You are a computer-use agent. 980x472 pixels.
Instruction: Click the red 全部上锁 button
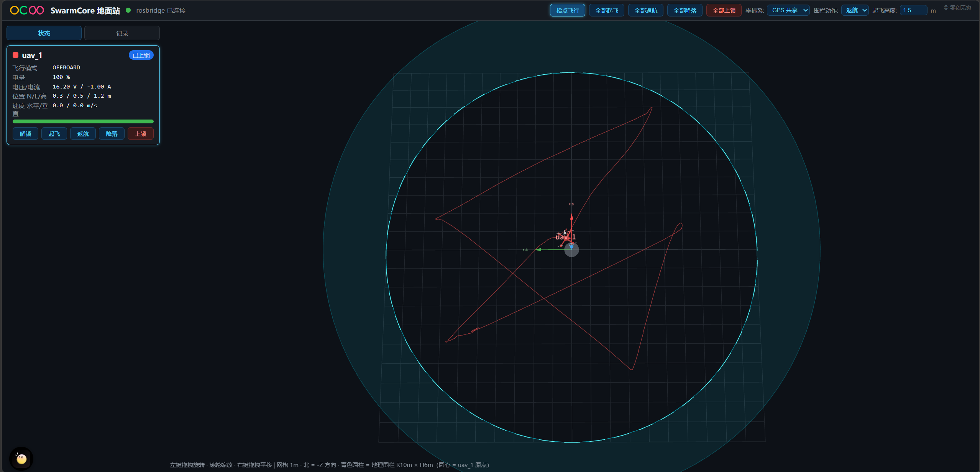point(724,10)
